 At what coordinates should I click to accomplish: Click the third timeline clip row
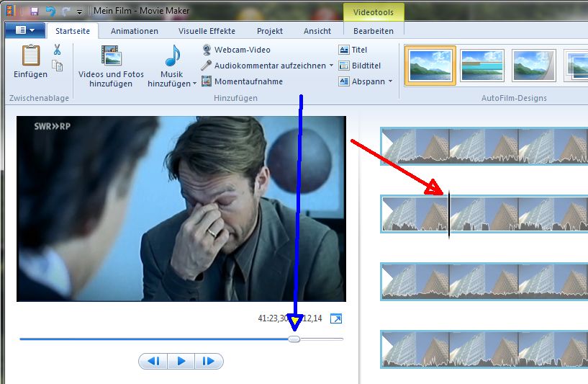(484, 281)
